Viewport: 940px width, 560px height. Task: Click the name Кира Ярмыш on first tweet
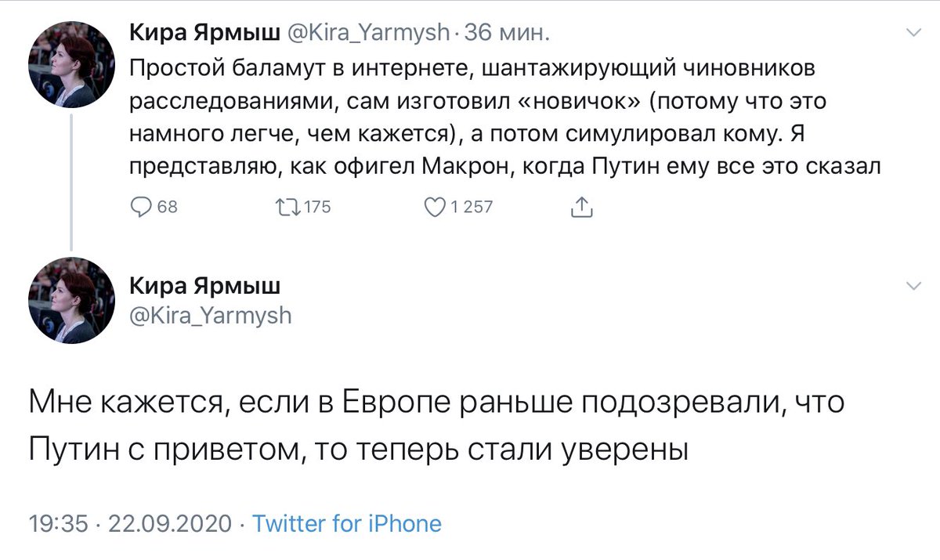point(201,33)
